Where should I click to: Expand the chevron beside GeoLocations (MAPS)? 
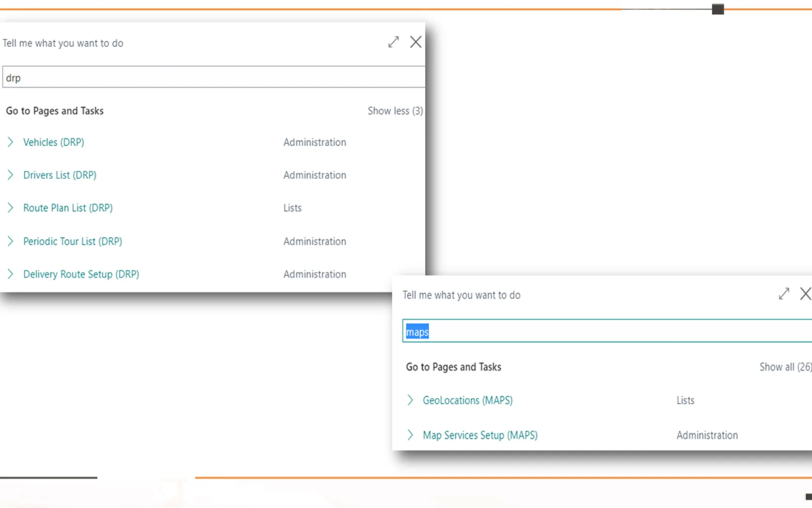point(410,400)
